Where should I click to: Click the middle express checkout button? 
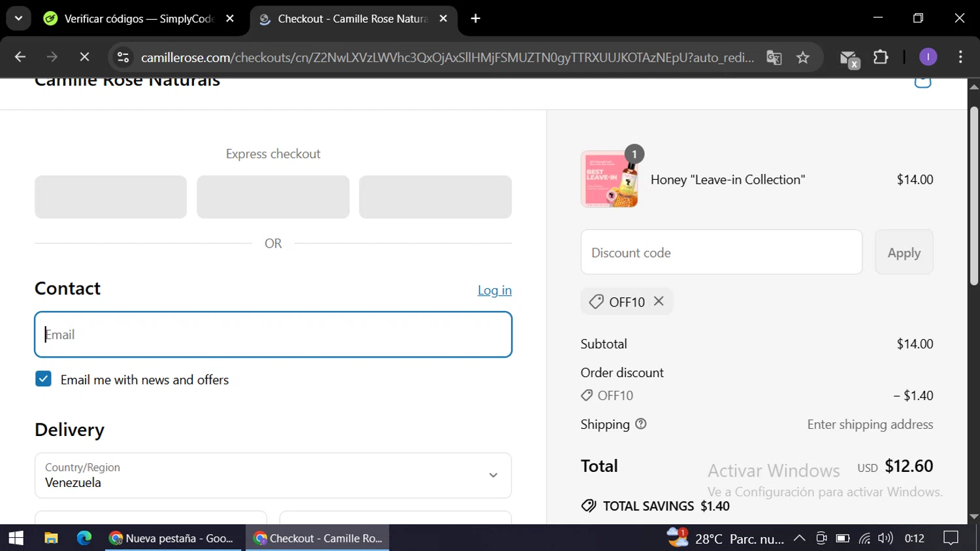point(273,197)
